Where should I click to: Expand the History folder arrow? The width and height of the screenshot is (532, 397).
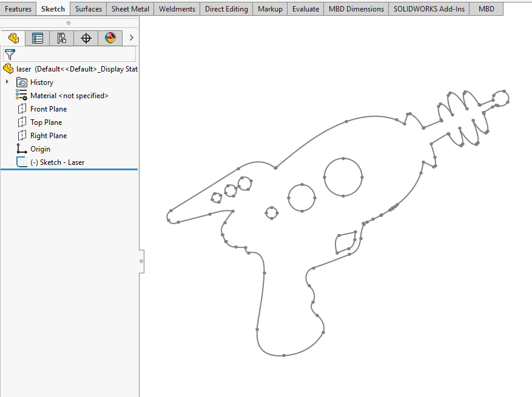pyautogui.click(x=7, y=82)
